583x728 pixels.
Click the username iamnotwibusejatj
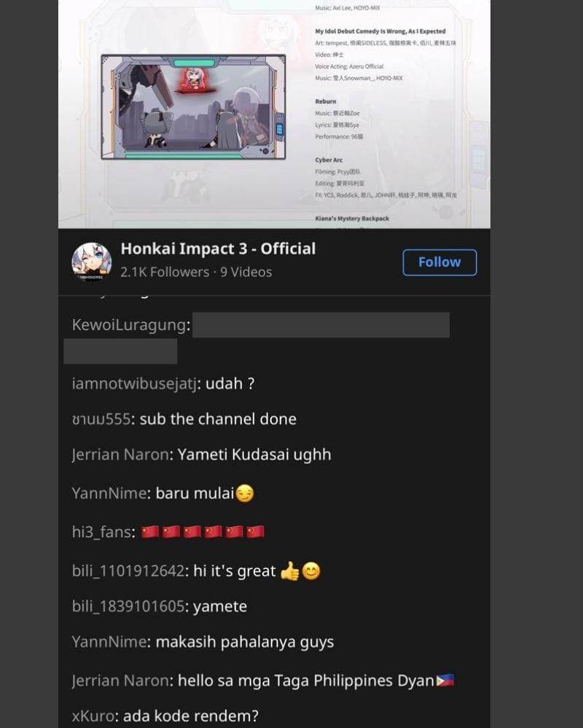135,383
